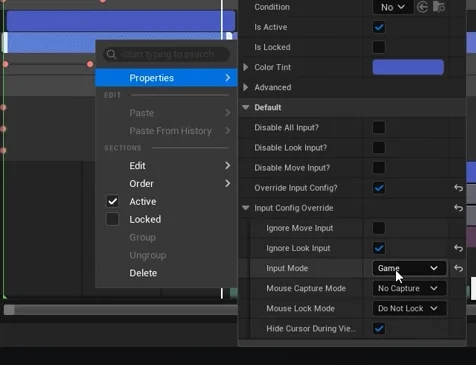This screenshot has width=476, height=365.
Task: Expand the Advanced section
Action: click(246, 87)
